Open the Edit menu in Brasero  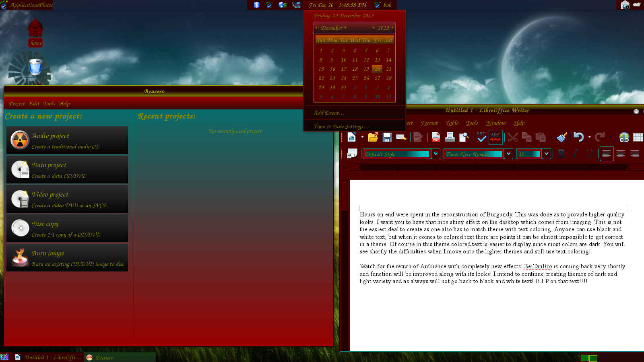point(34,104)
